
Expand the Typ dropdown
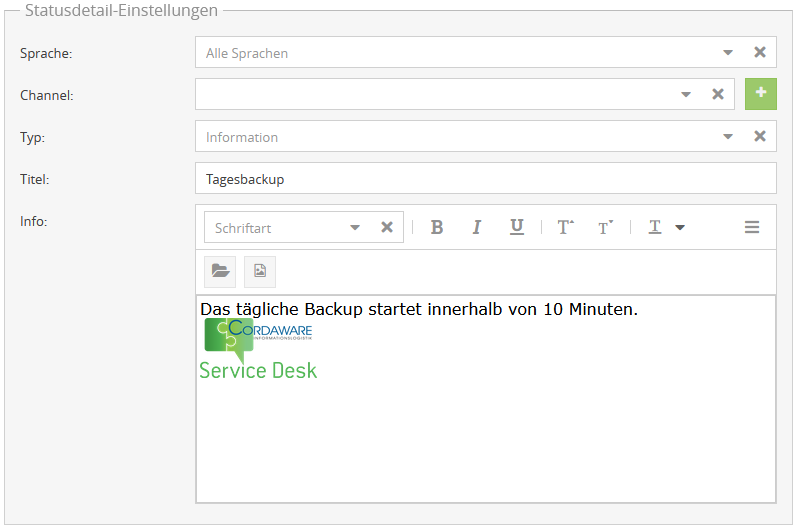728,136
